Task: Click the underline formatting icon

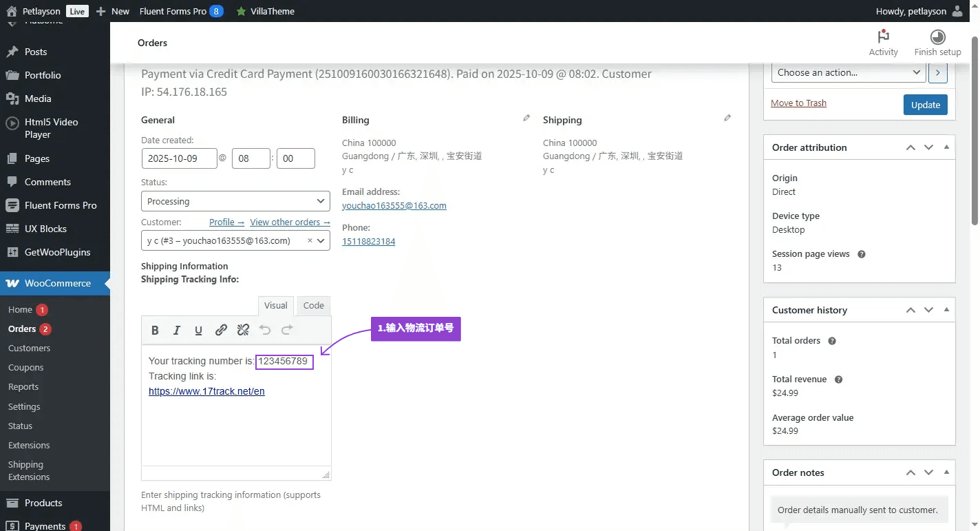Action: pos(199,331)
